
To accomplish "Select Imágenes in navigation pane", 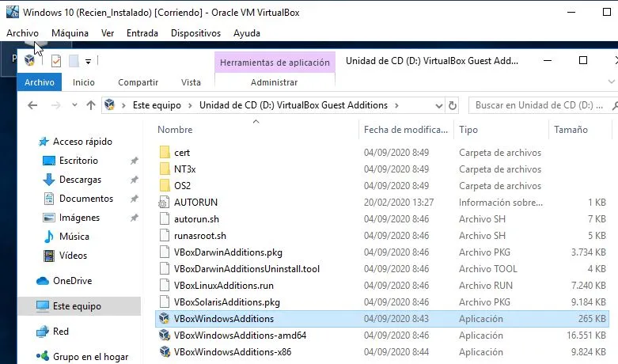I will click(x=79, y=218).
